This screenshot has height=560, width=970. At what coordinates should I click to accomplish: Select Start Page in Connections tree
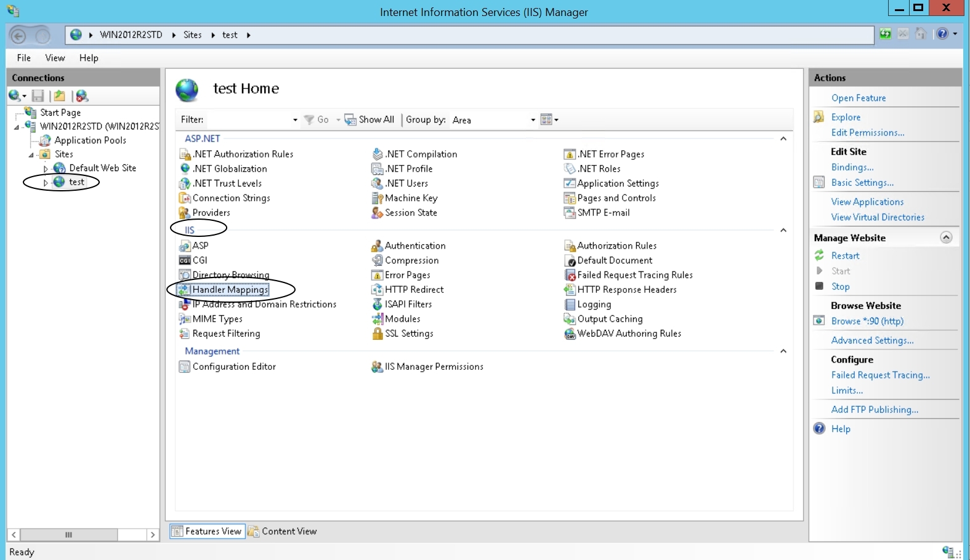pos(60,113)
